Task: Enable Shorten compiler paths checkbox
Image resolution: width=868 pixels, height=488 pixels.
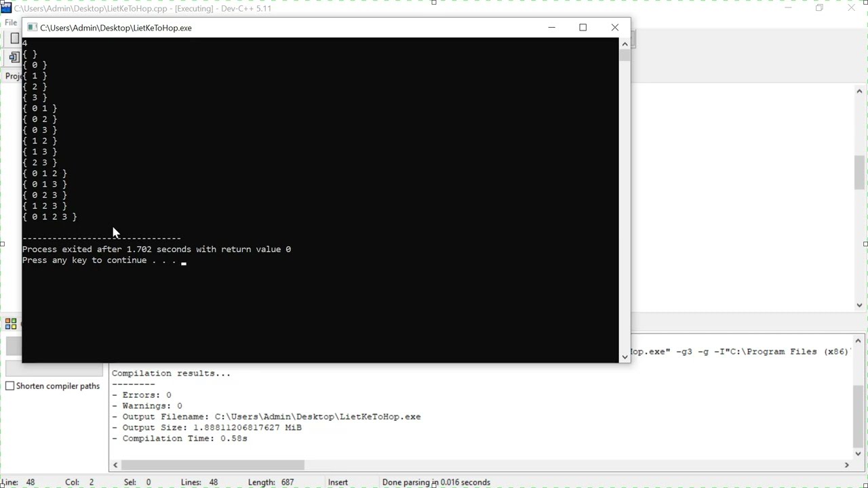Action: point(9,386)
